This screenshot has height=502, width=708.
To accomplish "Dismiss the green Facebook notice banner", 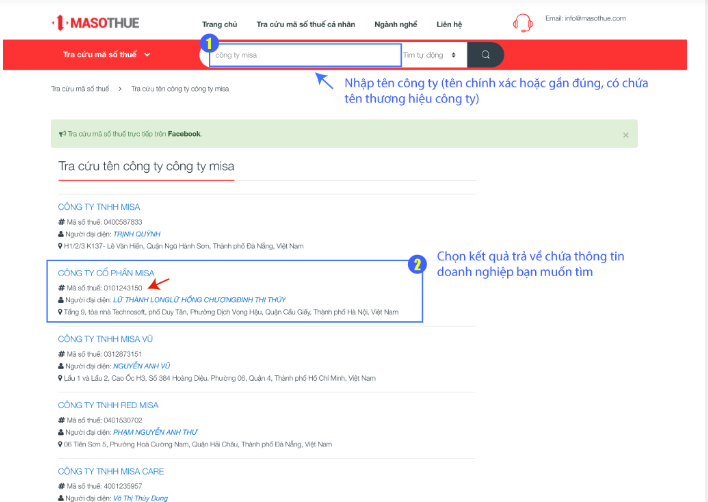I will [626, 134].
